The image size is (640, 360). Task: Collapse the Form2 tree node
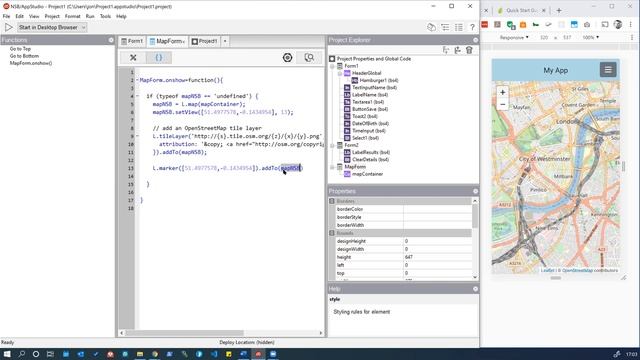click(332, 145)
